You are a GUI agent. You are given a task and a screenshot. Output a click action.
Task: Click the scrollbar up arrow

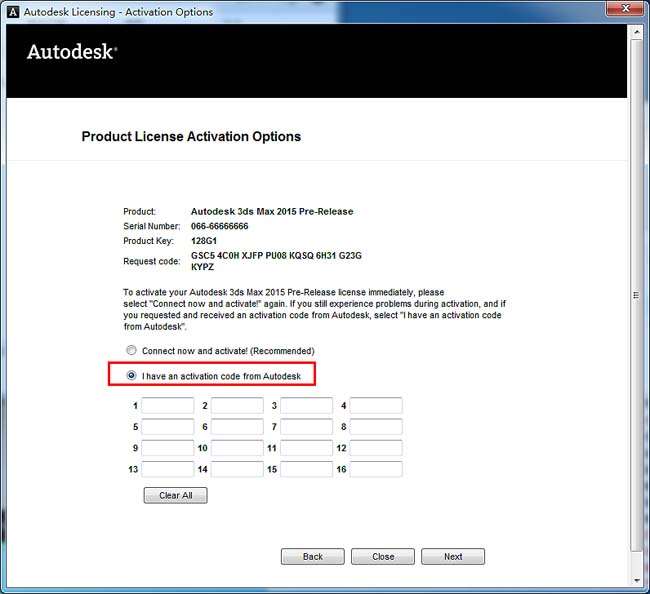(637, 32)
